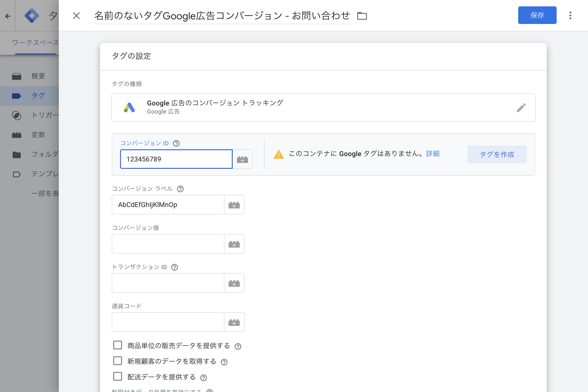Click the 変数 sidebar brick icon

tap(16, 135)
